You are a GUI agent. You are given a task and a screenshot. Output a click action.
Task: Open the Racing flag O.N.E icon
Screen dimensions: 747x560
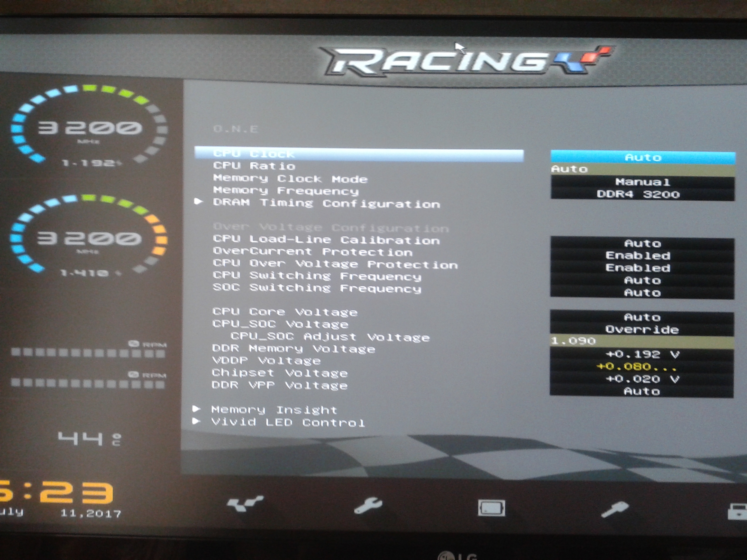(245, 504)
